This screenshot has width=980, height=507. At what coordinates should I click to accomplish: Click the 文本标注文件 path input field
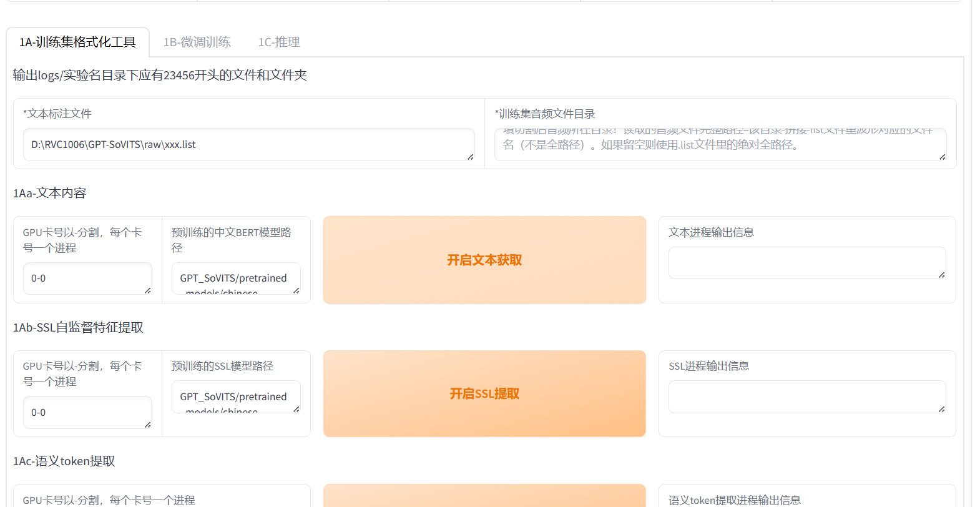coord(248,144)
